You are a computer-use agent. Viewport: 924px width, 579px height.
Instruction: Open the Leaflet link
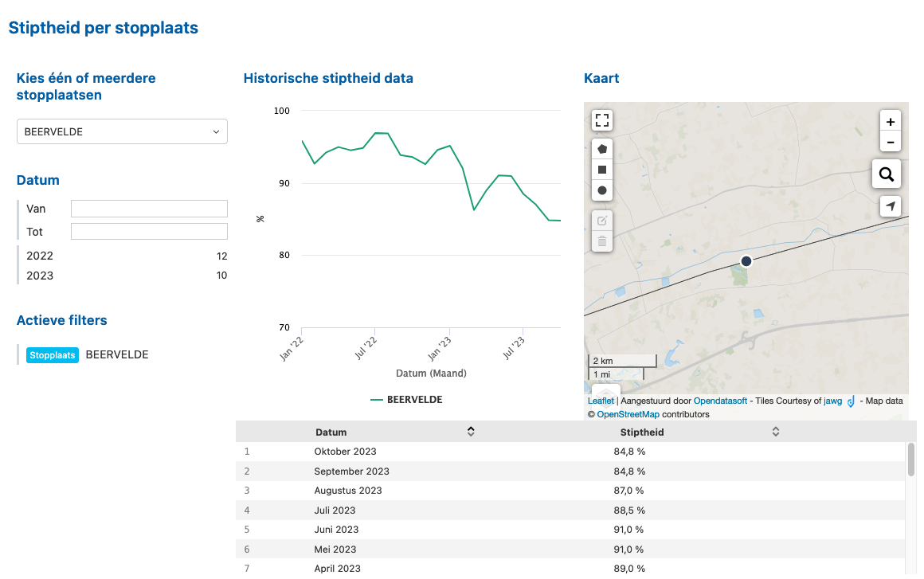coord(601,401)
